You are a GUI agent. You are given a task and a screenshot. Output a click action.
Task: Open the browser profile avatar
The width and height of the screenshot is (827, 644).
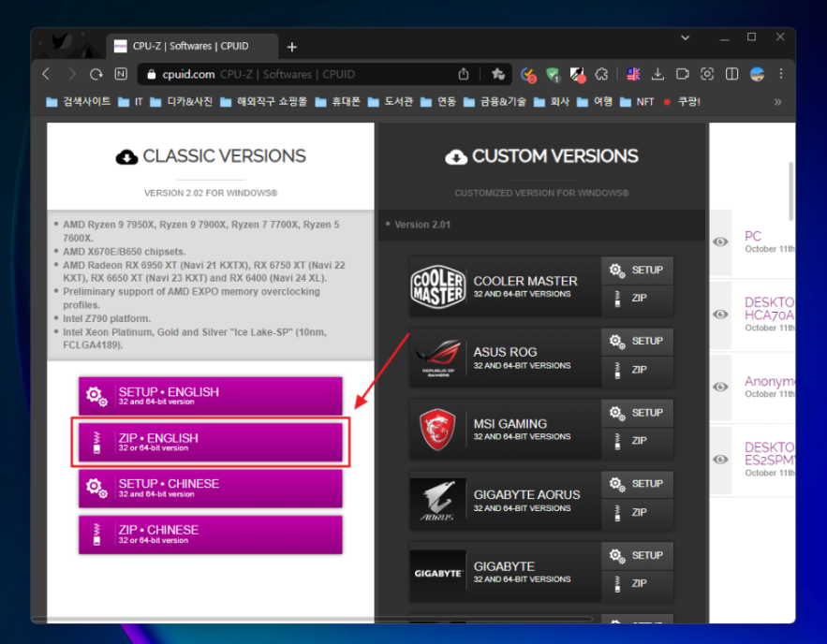pos(758,74)
